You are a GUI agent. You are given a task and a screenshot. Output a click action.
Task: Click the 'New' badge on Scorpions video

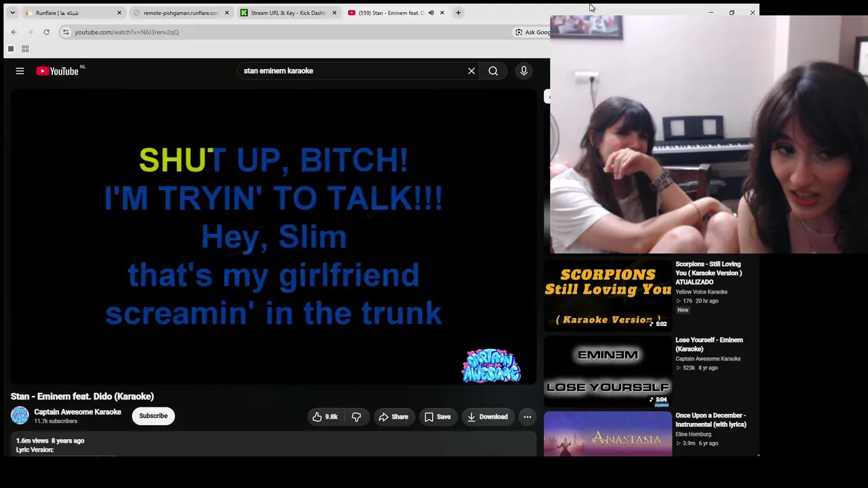pos(683,310)
